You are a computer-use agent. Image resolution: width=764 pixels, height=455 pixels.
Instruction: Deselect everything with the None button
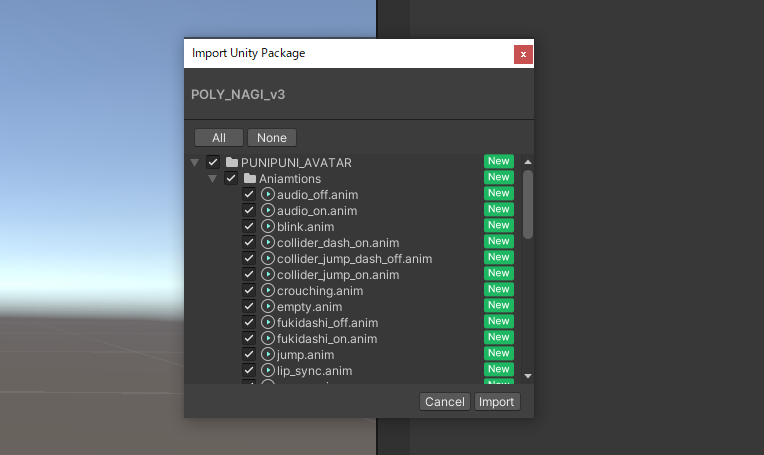[272, 138]
